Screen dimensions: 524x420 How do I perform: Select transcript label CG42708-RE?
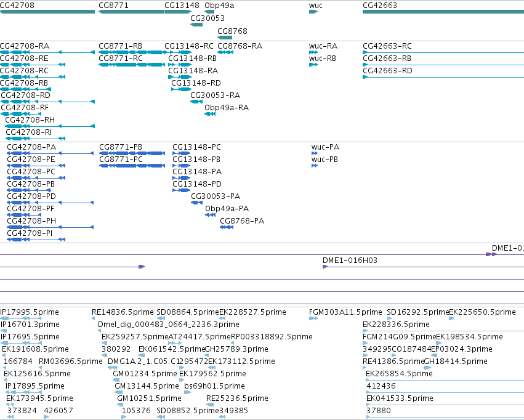[24, 58]
